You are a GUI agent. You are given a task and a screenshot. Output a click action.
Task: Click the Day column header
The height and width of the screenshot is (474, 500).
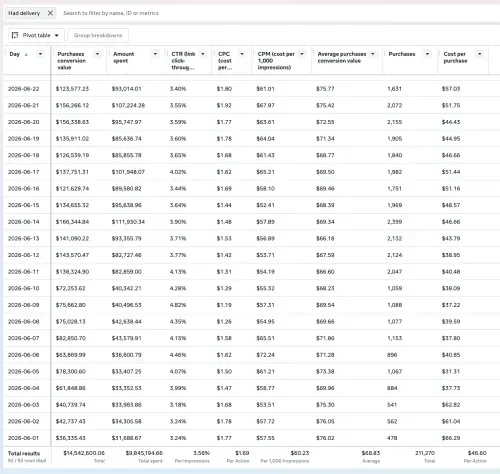coord(15,54)
